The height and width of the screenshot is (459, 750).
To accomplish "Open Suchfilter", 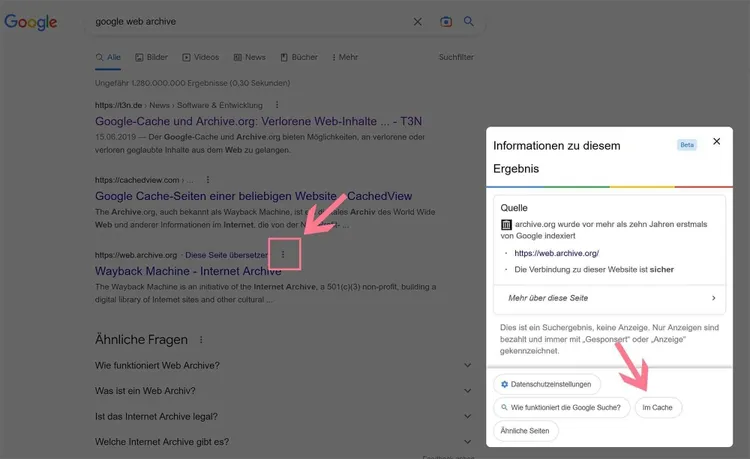I will (x=456, y=57).
